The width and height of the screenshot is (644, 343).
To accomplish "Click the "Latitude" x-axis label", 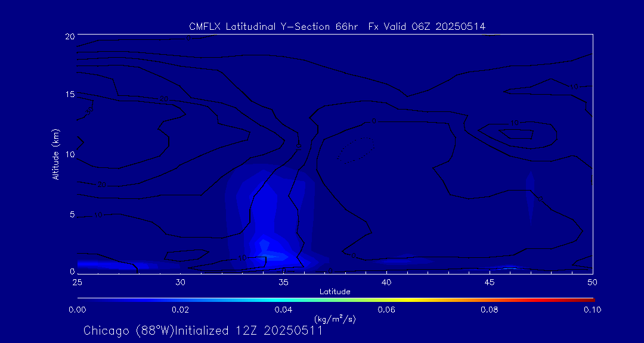I will [335, 292].
